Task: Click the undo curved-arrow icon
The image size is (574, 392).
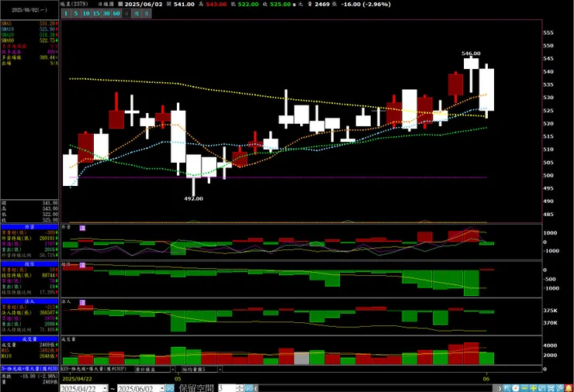Action: (x=542, y=388)
